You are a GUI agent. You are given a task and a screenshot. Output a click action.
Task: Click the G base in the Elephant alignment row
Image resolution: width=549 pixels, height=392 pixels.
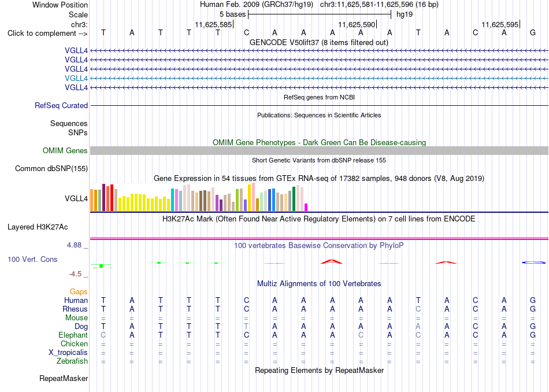(x=533, y=335)
